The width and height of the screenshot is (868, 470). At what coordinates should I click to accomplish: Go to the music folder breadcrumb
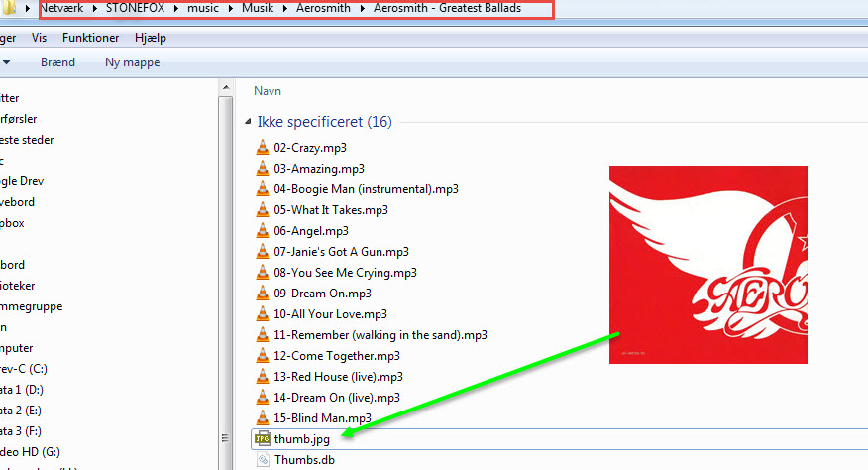[202, 8]
